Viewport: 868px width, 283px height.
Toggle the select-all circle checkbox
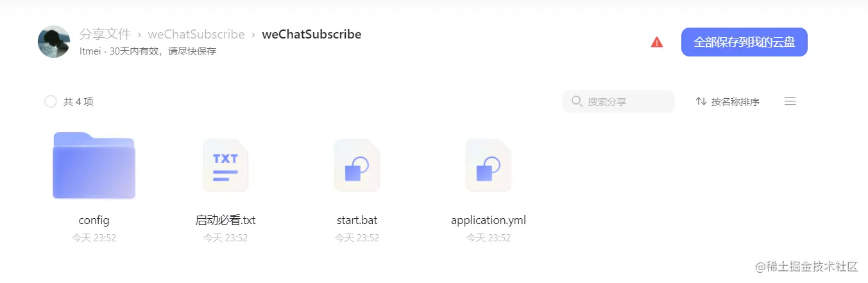tap(51, 101)
